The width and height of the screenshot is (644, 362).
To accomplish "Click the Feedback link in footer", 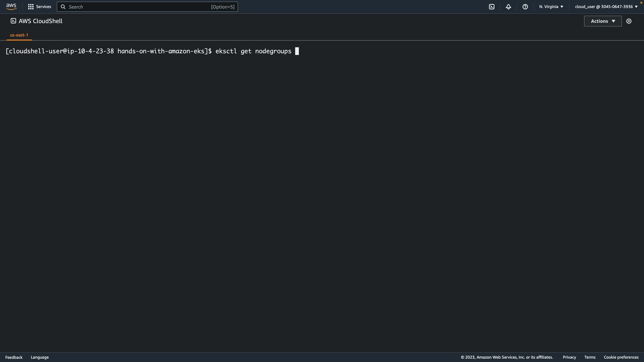I will (14, 357).
